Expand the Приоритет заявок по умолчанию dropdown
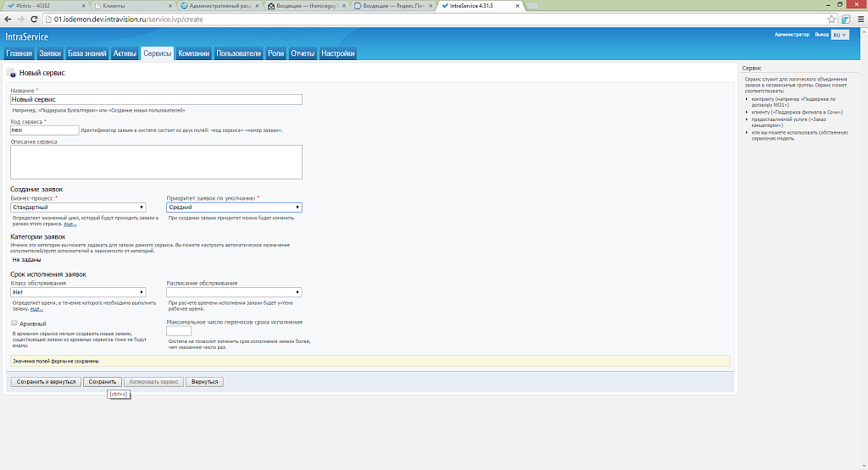 (x=234, y=207)
